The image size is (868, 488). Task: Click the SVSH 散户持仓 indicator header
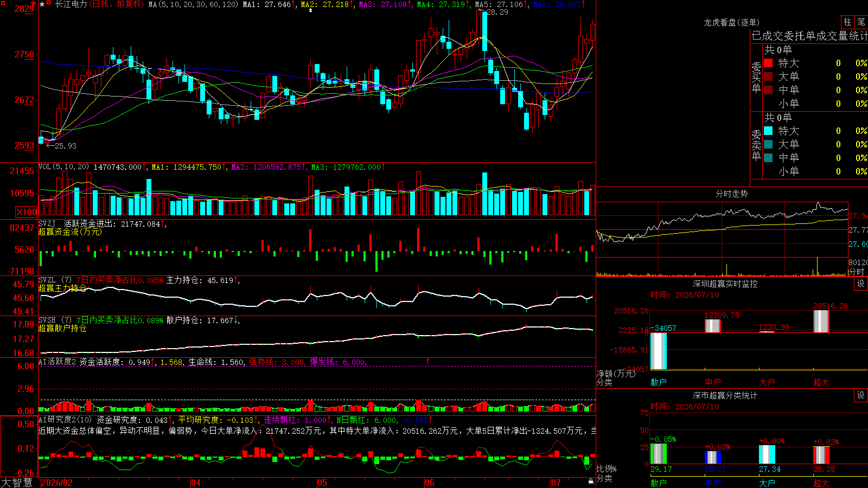pyautogui.click(x=138, y=320)
